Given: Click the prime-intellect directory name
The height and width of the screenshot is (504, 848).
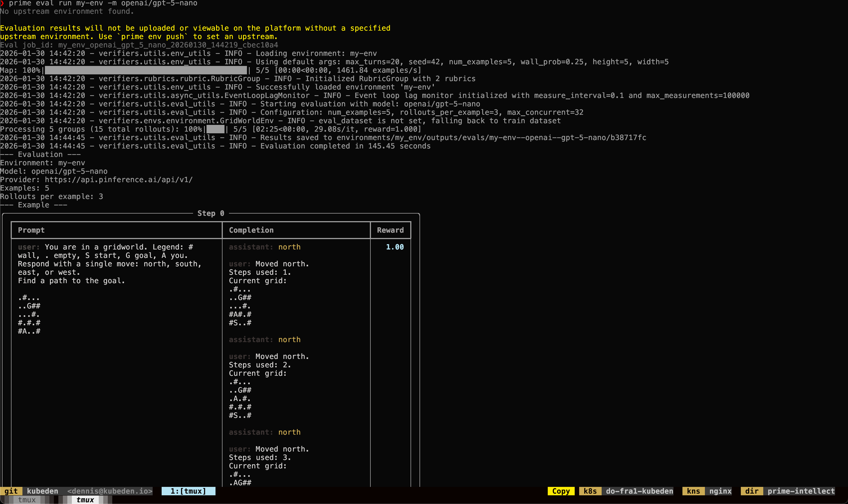Looking at the screenshot, I should pyautogui.click(x=801, y=491).
